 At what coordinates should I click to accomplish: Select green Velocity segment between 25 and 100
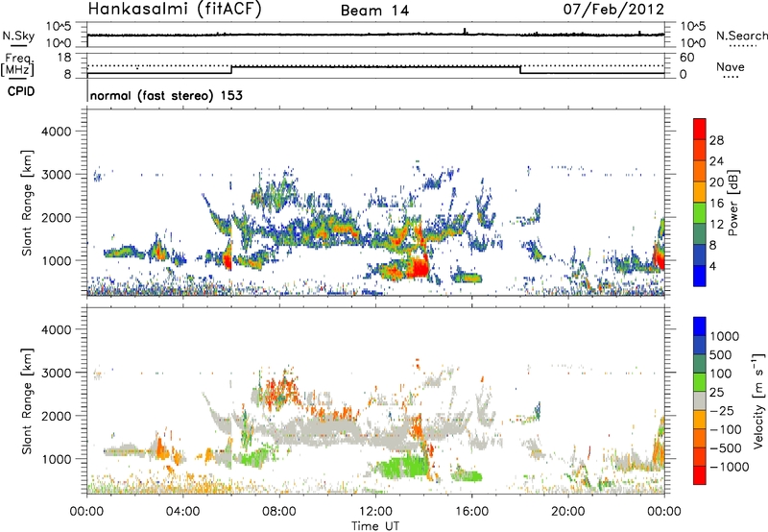(700, 382)
